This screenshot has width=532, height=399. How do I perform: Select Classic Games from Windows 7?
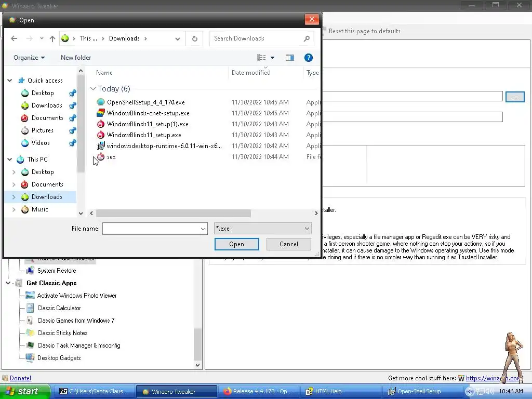[76, 320]
